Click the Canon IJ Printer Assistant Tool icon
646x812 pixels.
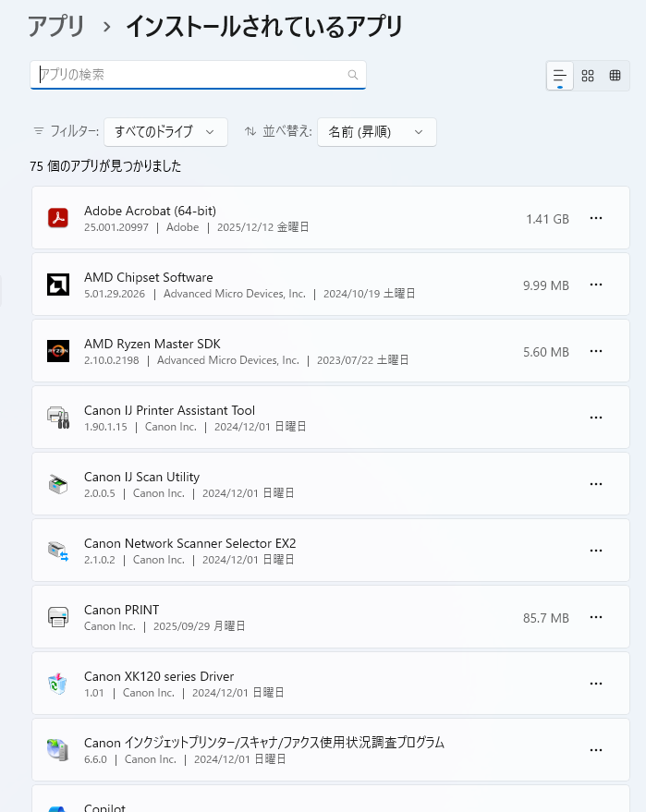(x=58, y=418)
